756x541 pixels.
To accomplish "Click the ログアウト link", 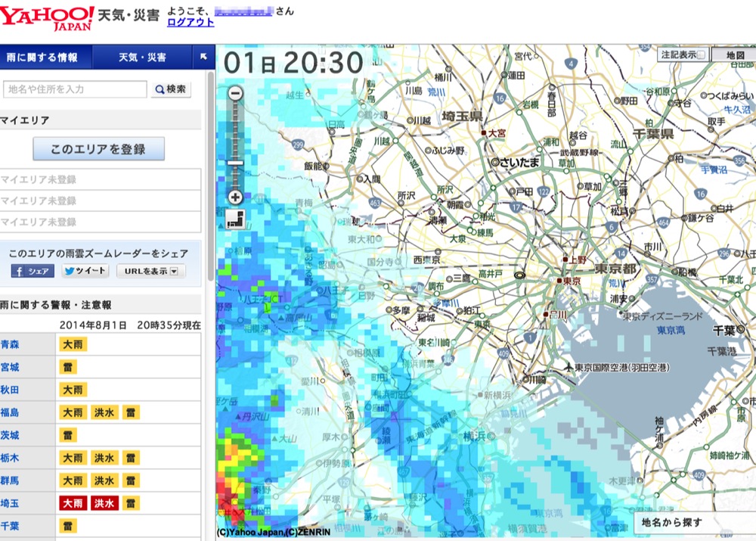I will 191,23.
